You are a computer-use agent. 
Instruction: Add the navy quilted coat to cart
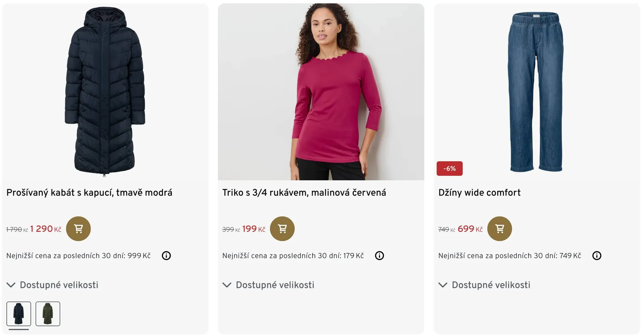pyautogui.click(x=78, y=229)
